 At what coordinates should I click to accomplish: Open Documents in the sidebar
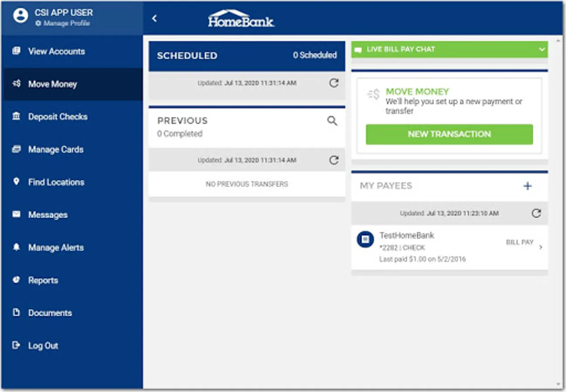click(x=73, y=313)
